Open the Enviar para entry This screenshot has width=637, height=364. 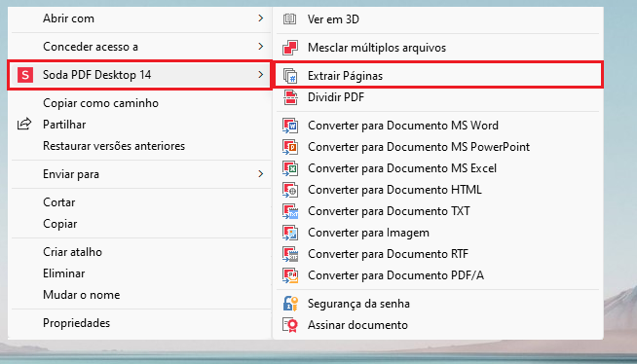tap(139, 174)
